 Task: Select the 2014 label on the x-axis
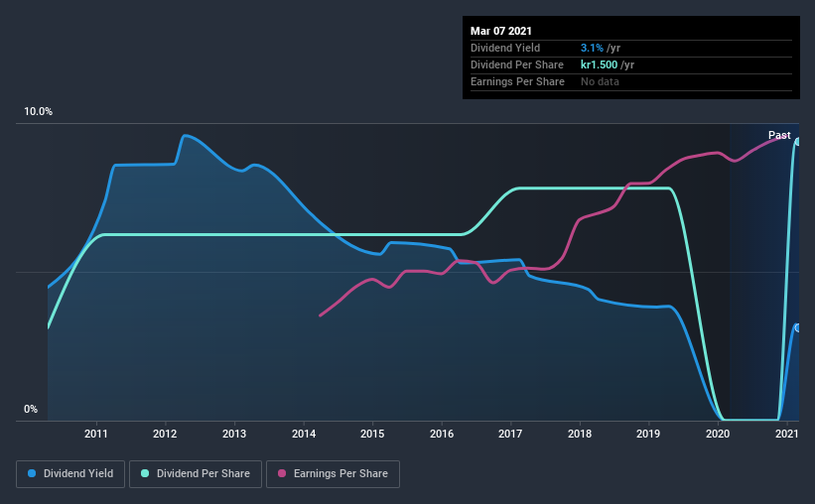[x=304, y=434]
